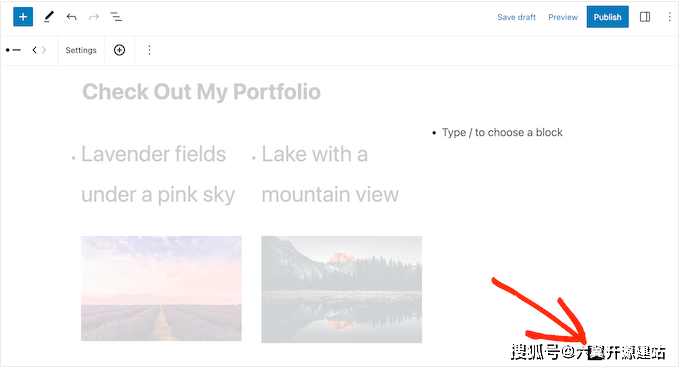Viewport: 680px width, 369px height.
Task: Select the lavender fields image
Action: pos(161,288)
